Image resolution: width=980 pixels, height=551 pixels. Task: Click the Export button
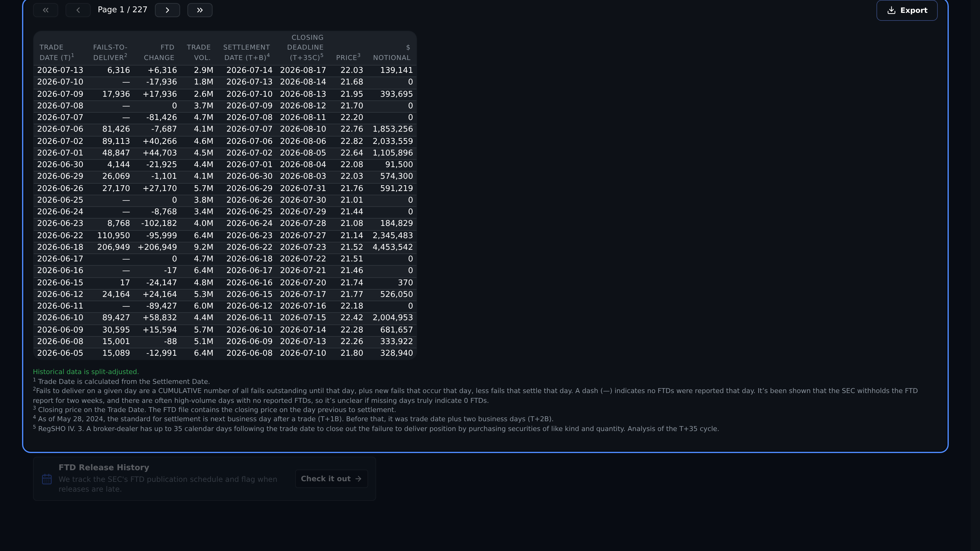click(907, 10)
